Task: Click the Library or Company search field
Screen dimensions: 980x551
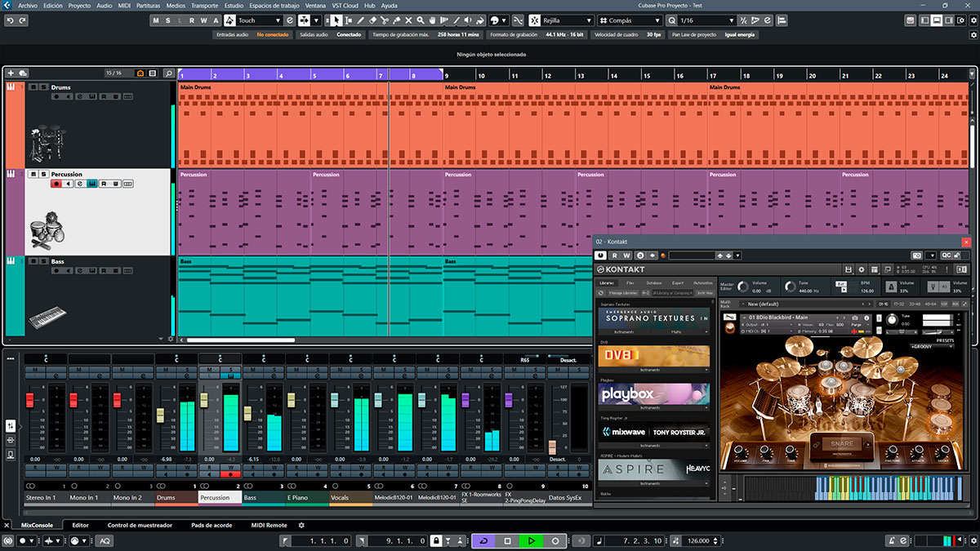Action: 672,292
